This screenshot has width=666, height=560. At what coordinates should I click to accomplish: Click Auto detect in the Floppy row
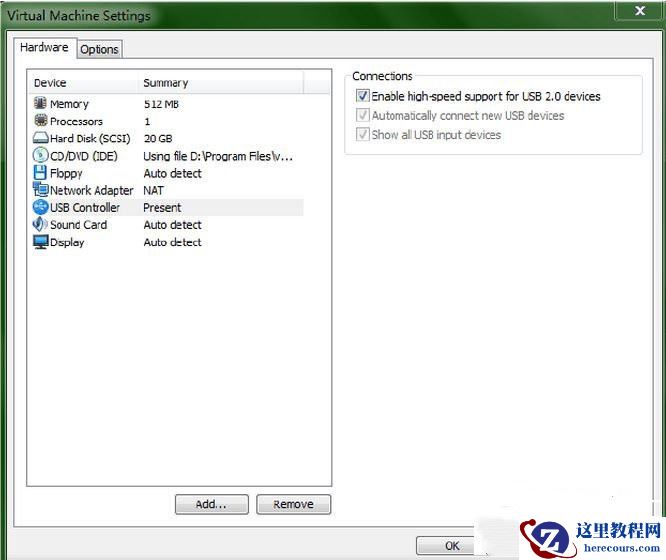point(172,173)
